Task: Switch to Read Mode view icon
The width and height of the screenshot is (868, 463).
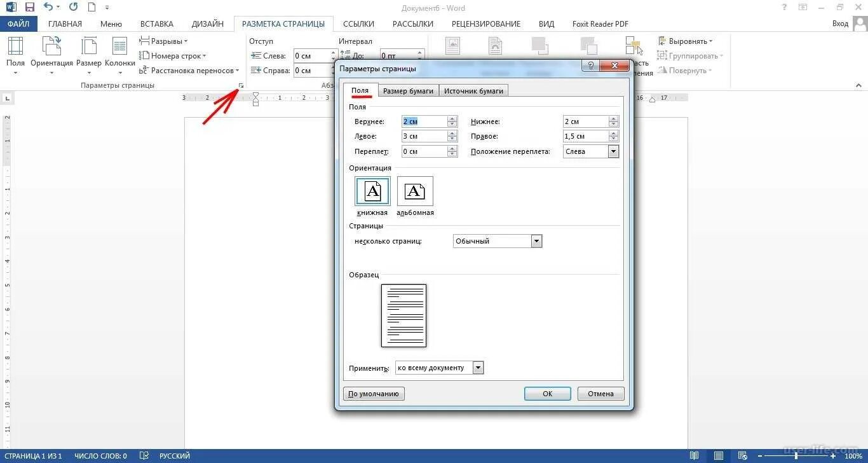Action: click(695, 455)
